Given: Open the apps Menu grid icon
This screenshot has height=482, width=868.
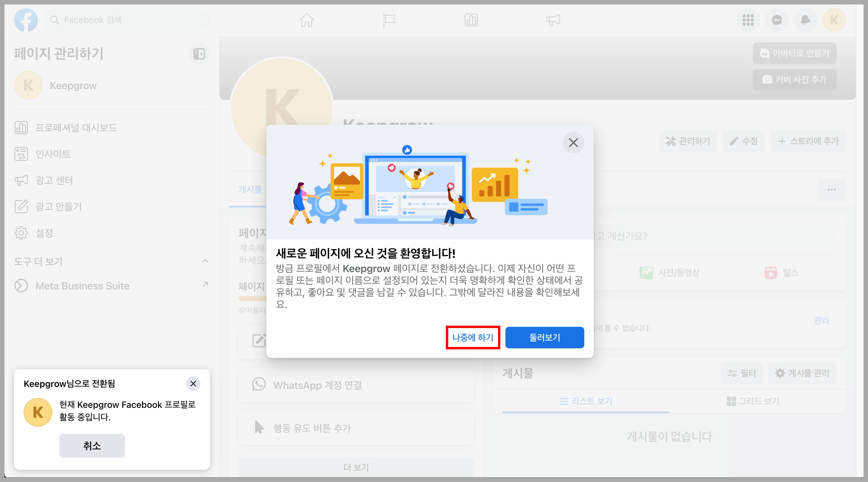Looking at the screenshot, I should point(749,20).
